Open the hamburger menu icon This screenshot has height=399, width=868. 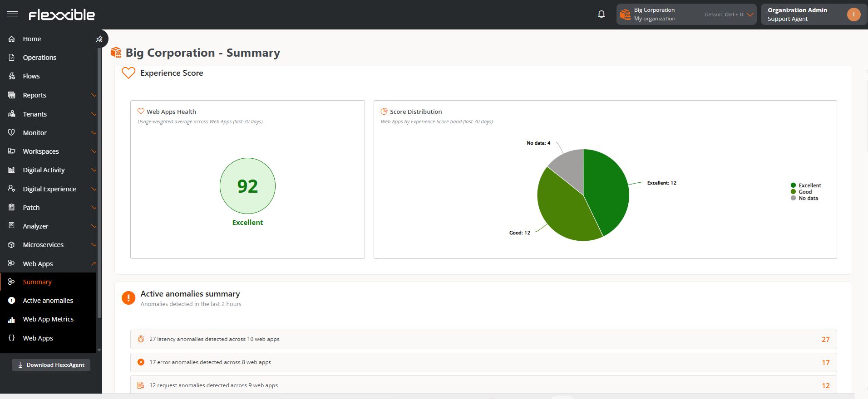point(13,14)
